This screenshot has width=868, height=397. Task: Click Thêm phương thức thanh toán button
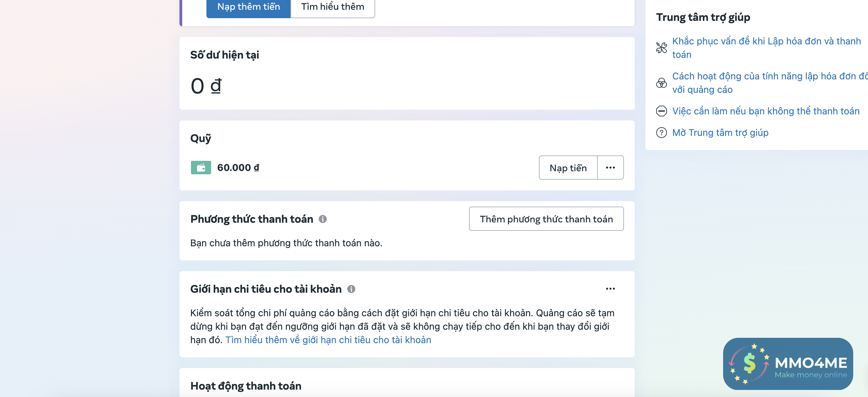click(x=546, y=219)
